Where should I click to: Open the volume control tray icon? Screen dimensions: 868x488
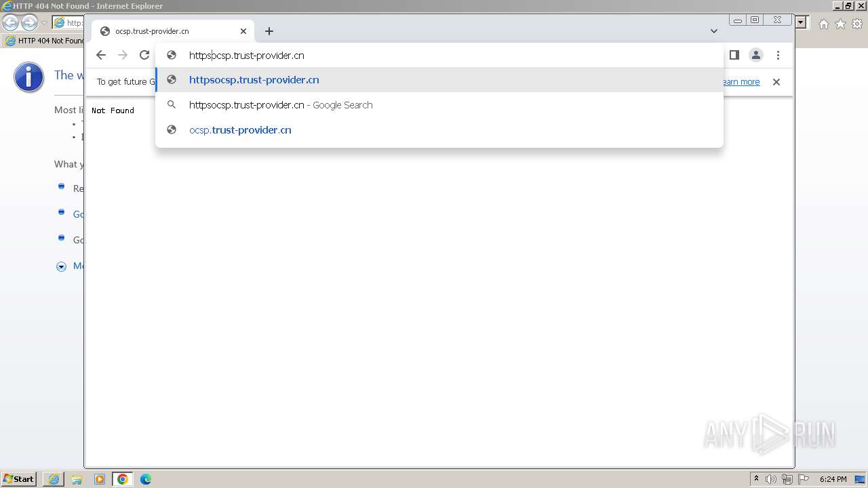[771, 479]
